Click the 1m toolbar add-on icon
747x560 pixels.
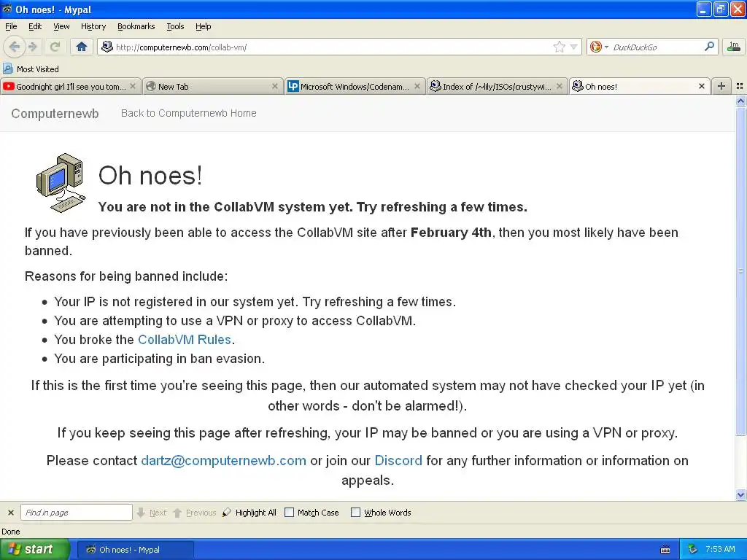tap(734, 47)
